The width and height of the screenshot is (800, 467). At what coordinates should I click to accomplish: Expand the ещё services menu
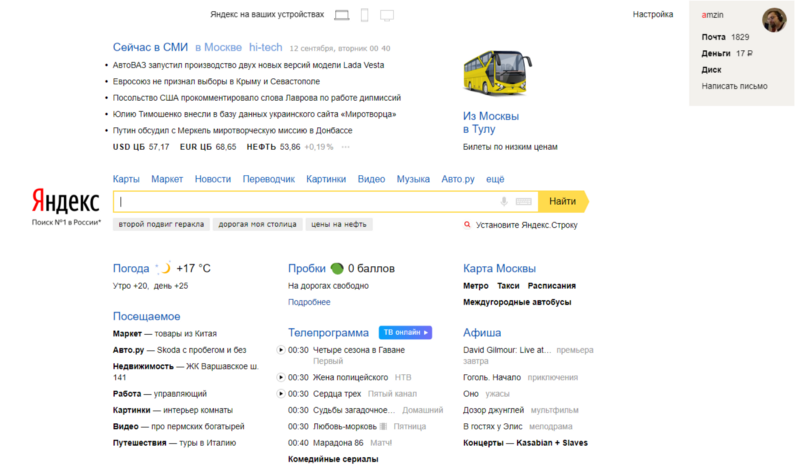495,179
